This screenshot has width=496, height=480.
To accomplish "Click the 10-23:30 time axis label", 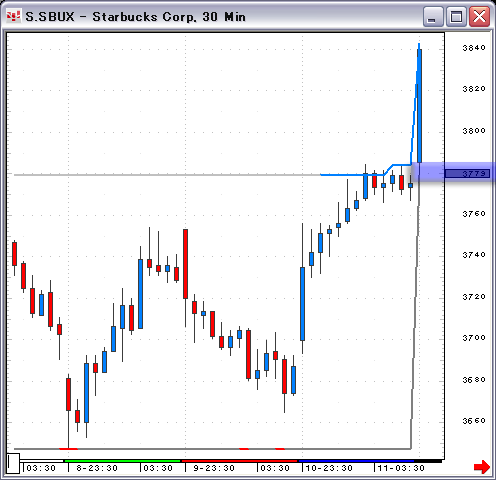I will click(x=329, y=468).
